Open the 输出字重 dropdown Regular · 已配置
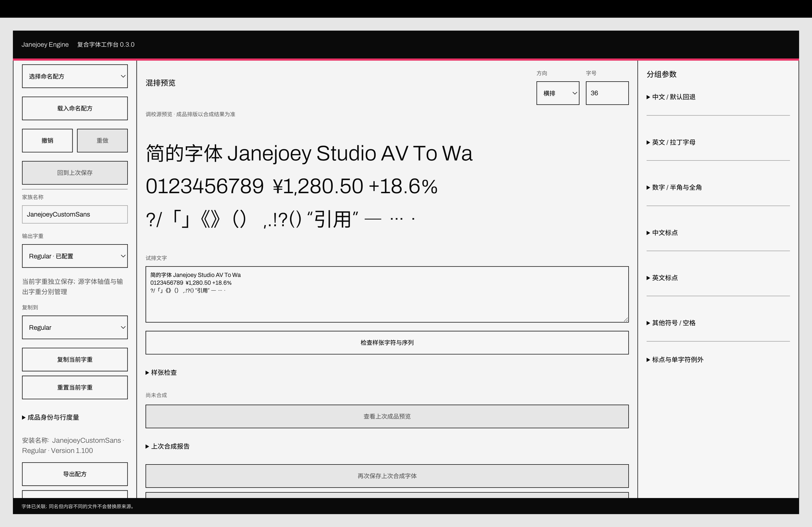This screenshot has height=527, width=812. click(75, 256)
